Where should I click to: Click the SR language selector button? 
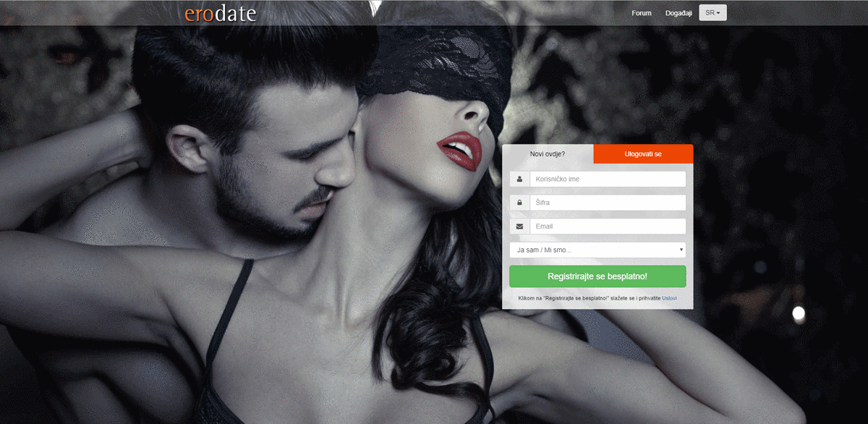pos(711,12)
